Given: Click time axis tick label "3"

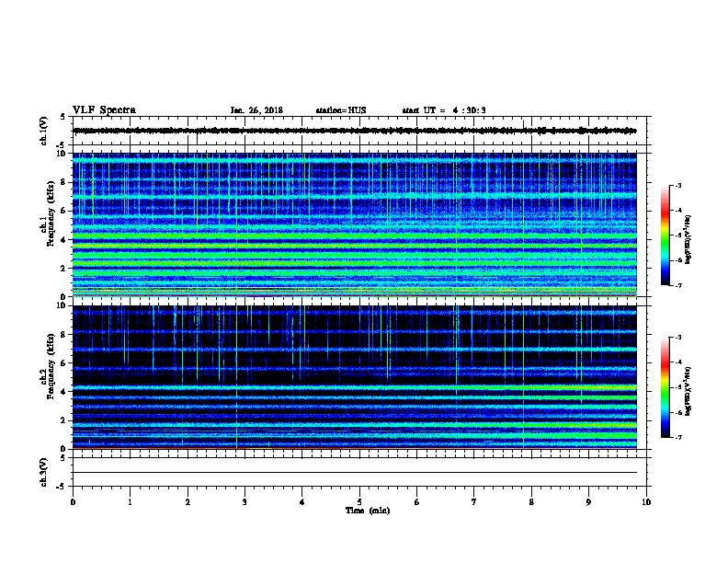Looking at the screenshot, I should pyautogui.click(x=245, y=502).
